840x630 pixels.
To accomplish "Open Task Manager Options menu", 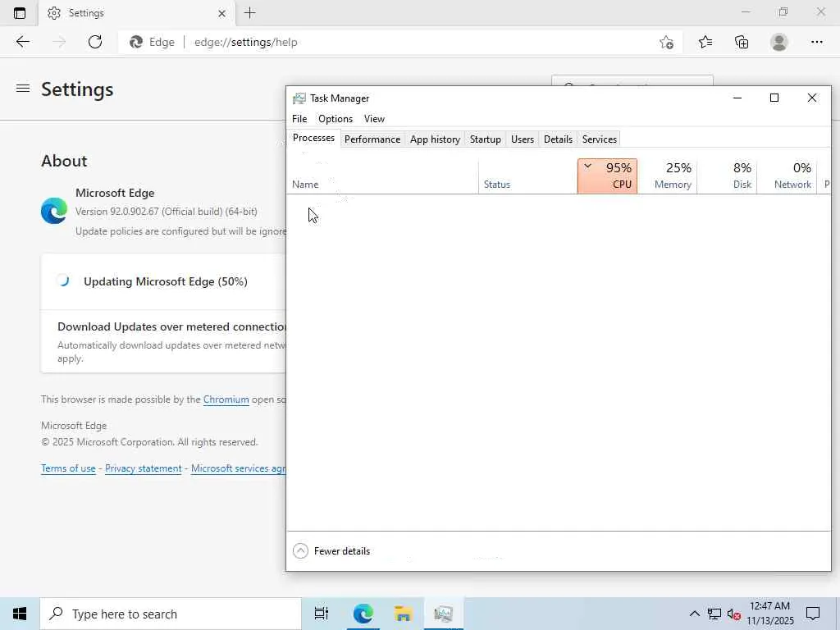I will click(336, 119).
